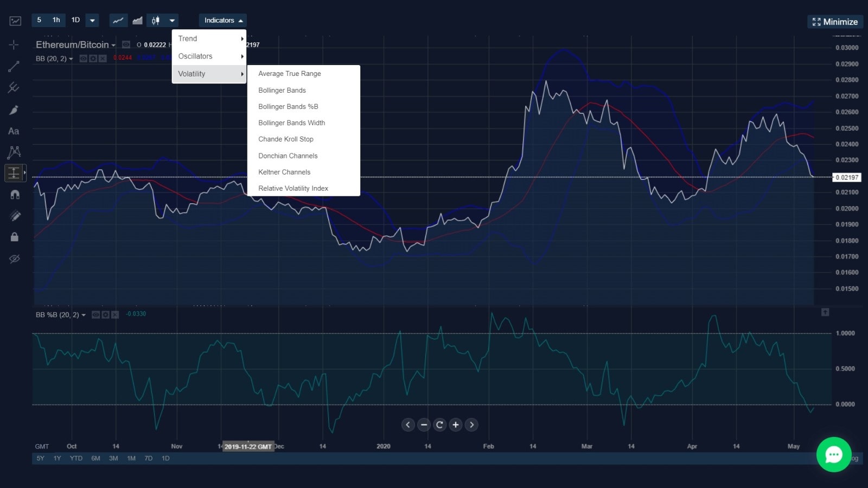Select the 1h interval
Screen dimensions: 868x488
(56, 20)
